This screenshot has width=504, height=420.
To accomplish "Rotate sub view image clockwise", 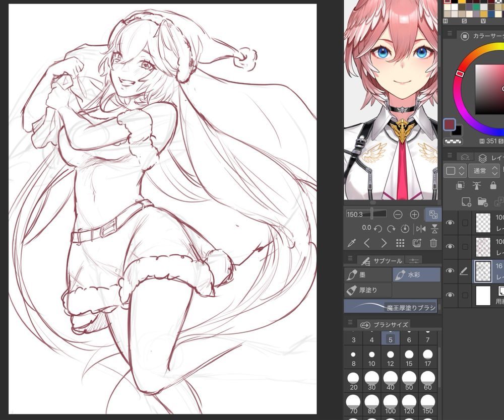I will pyautogui.click(x=391, y=229).
